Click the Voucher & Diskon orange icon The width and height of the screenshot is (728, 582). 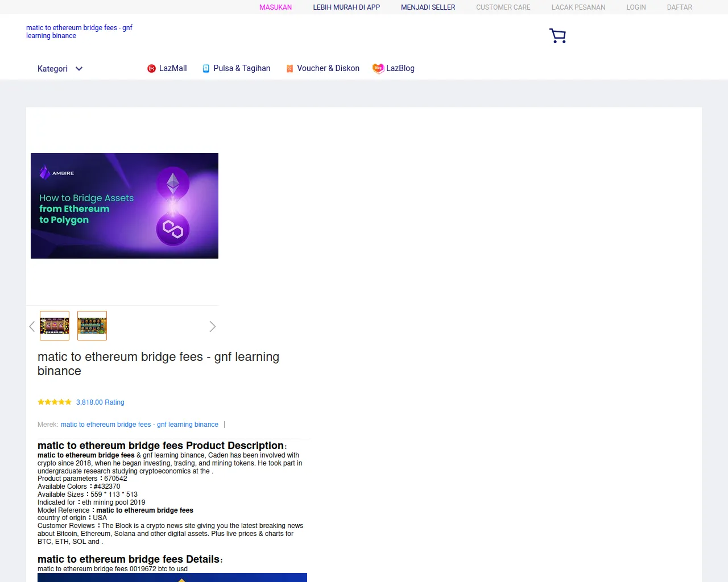pos(289,69)
